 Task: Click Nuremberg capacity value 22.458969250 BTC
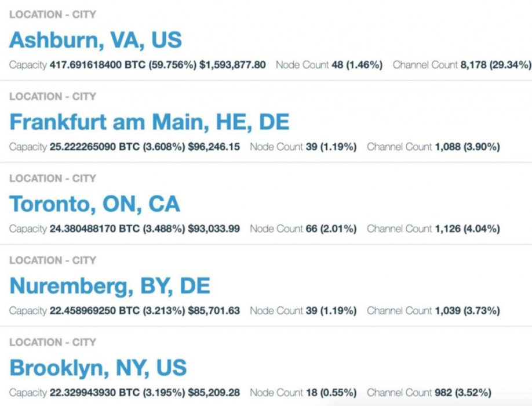point(90,311)
